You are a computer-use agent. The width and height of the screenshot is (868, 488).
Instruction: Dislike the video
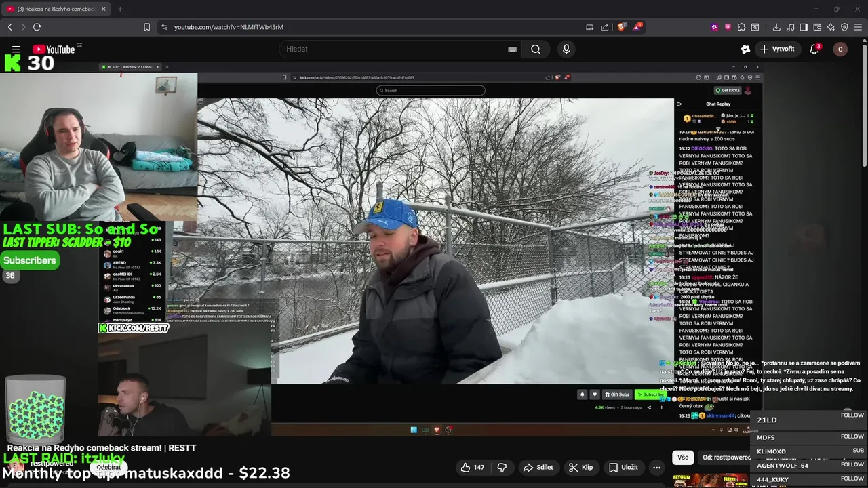pos(502,467)
